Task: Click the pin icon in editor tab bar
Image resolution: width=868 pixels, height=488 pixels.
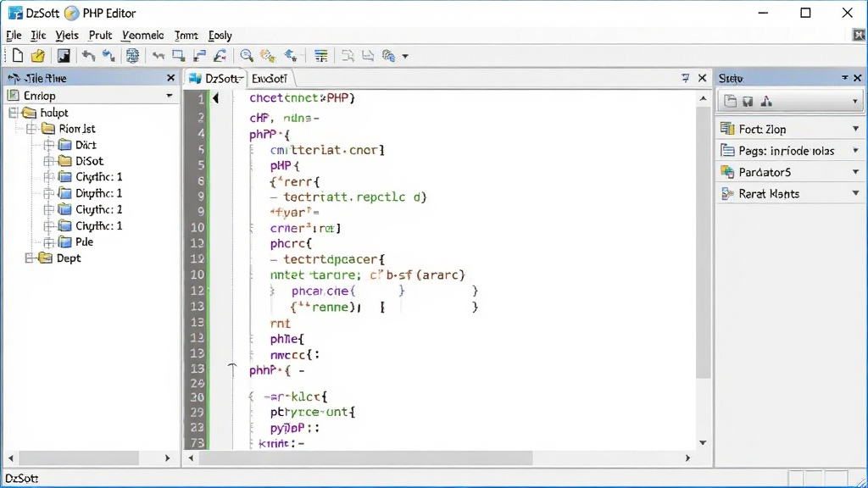Action: (685, 78)
